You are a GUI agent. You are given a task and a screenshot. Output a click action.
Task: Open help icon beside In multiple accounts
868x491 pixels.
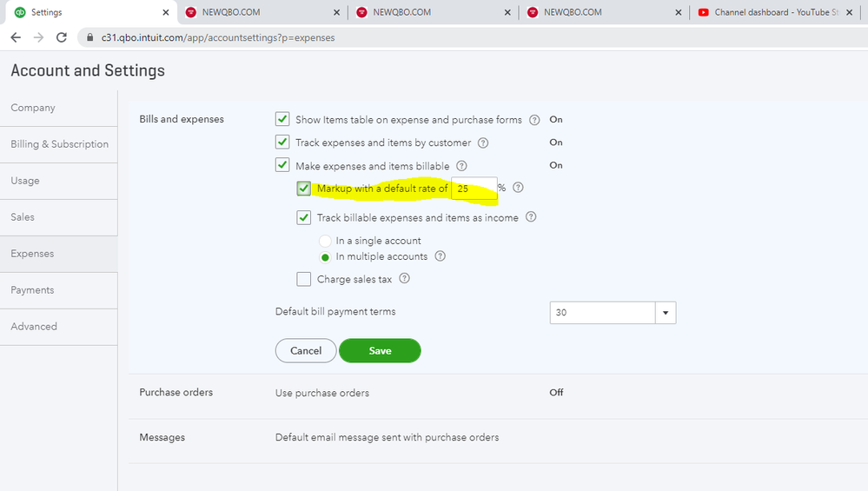pos(441,256)
